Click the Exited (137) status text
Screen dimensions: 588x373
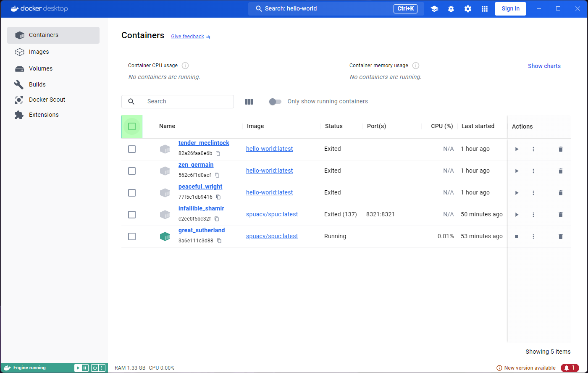pos(340,214)
